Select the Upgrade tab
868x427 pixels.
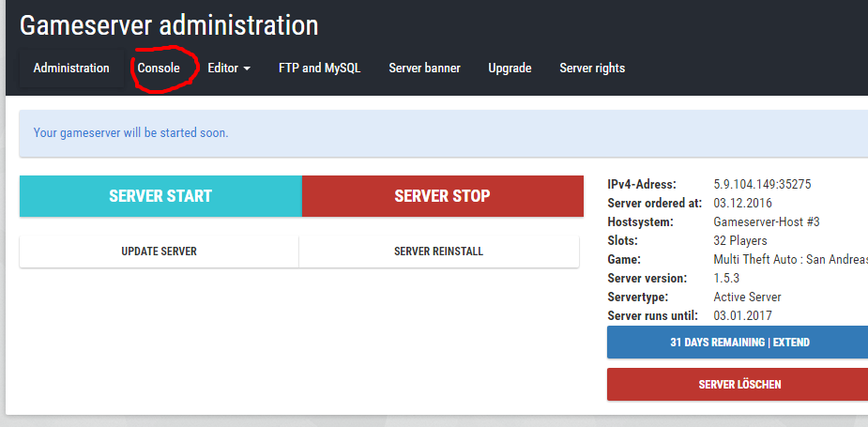(x=510, y=68)
